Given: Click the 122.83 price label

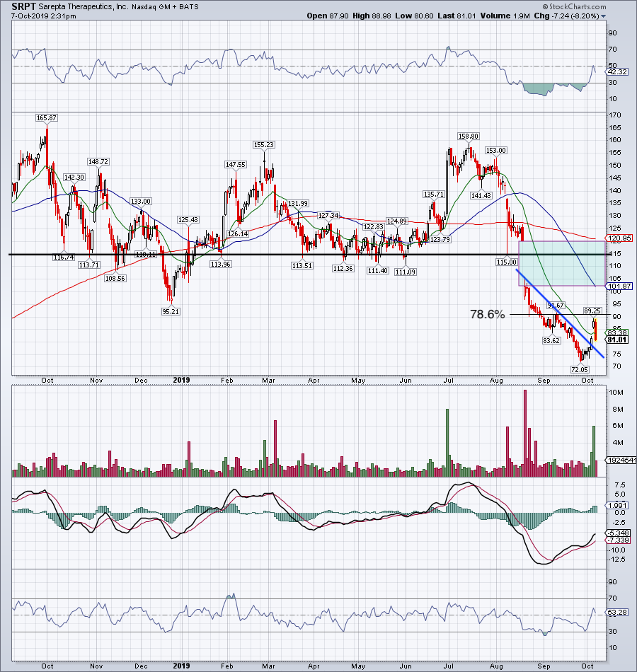Looking at the screenshot, I should (x=373, y=227).
